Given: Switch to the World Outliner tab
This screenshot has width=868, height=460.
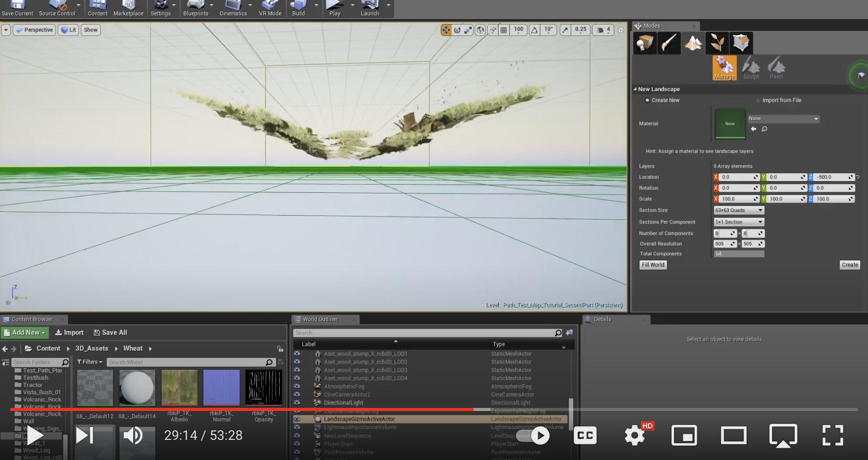Looking at the screenshot, I should coord(320,319).
